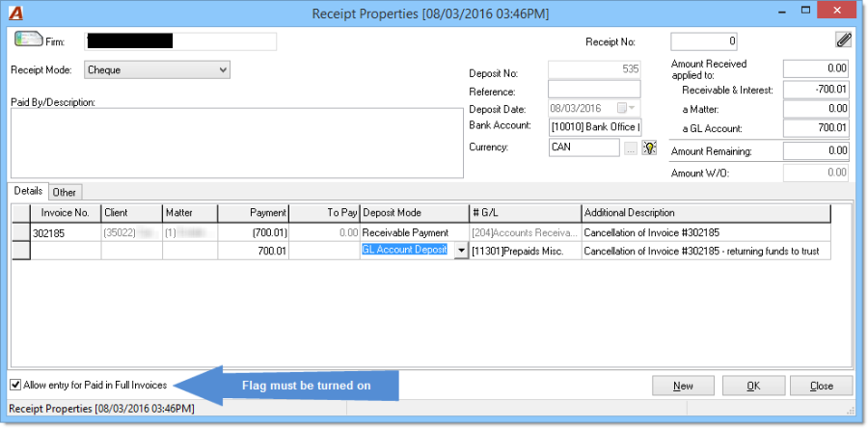The image size is (868, 428).
Task: Click the Receivable Payment deposit mode cell
Action: click(415, 233)
